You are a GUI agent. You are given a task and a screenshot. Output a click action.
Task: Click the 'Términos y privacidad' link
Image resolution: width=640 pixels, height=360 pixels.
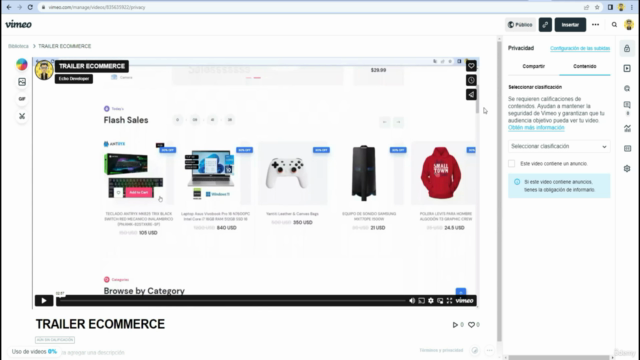point(441,350)
